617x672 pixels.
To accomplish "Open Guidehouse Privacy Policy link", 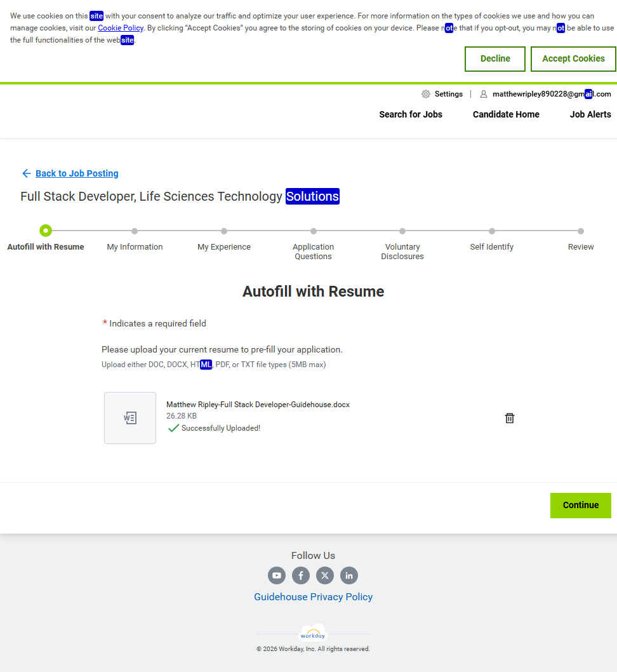I will (x=313, y=597).
